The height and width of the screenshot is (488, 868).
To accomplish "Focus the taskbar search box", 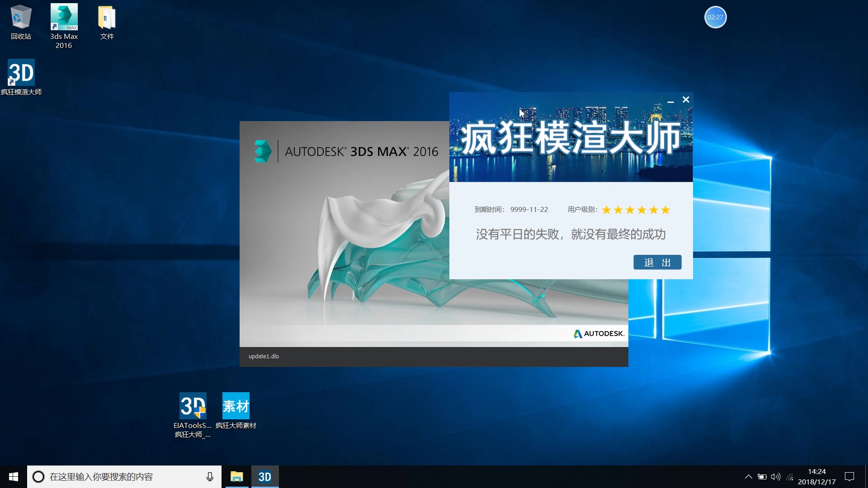I will (124, 477).
